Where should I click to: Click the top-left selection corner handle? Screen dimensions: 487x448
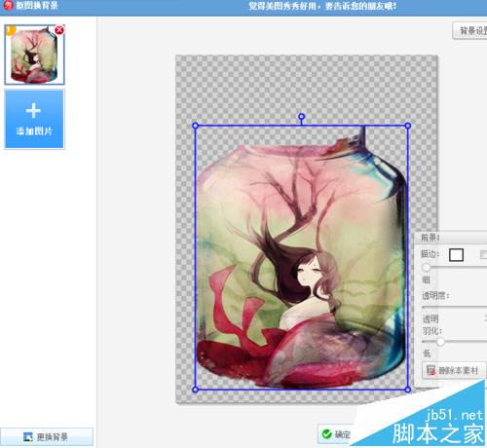[x=195, y=126]
